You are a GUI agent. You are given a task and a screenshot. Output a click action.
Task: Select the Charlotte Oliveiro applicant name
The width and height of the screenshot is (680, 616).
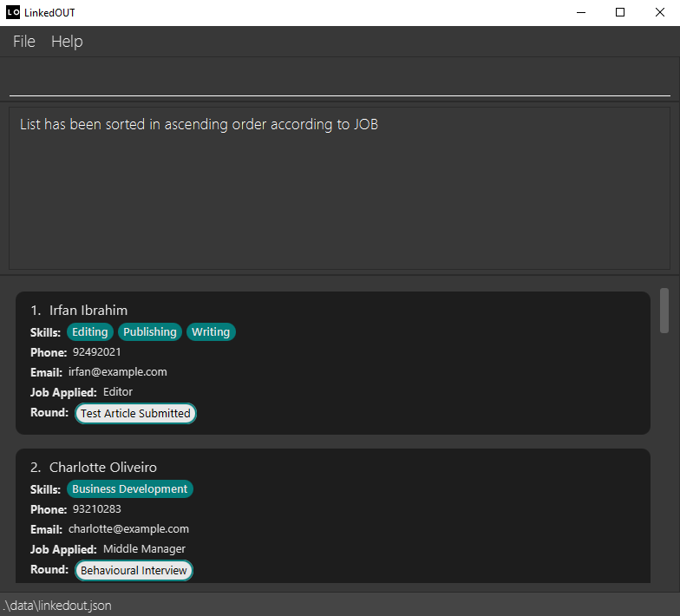click(x=102, y=468)
